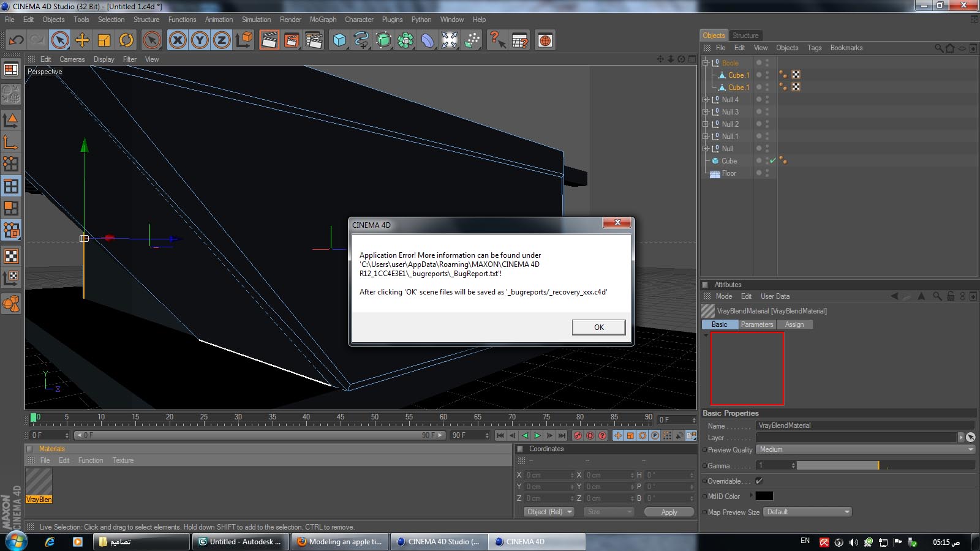Expand the Null.1 object
980x551 pixels.
(x=705, y=136)
